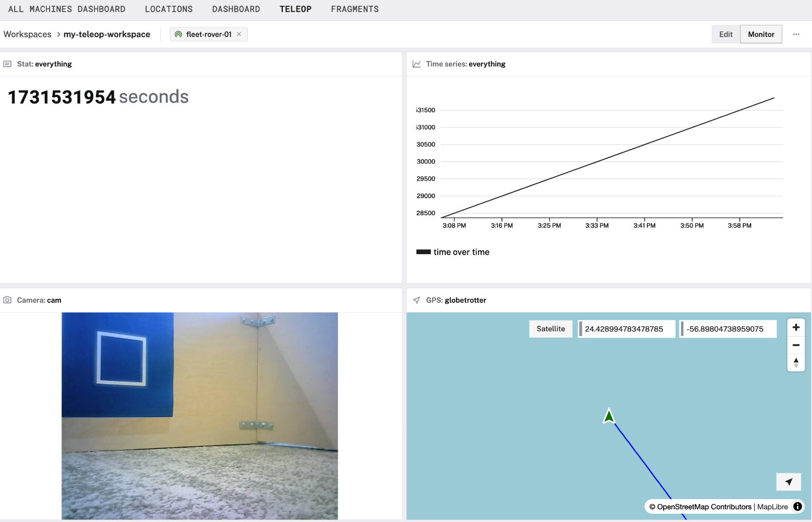Zoom in on the GPS map

[796, 327]
